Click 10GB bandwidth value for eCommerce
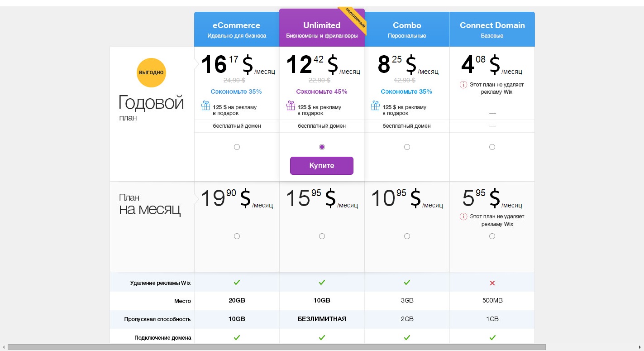Image resolution: width=644 pixels, height=351 pixels. [x=237, y=319]
